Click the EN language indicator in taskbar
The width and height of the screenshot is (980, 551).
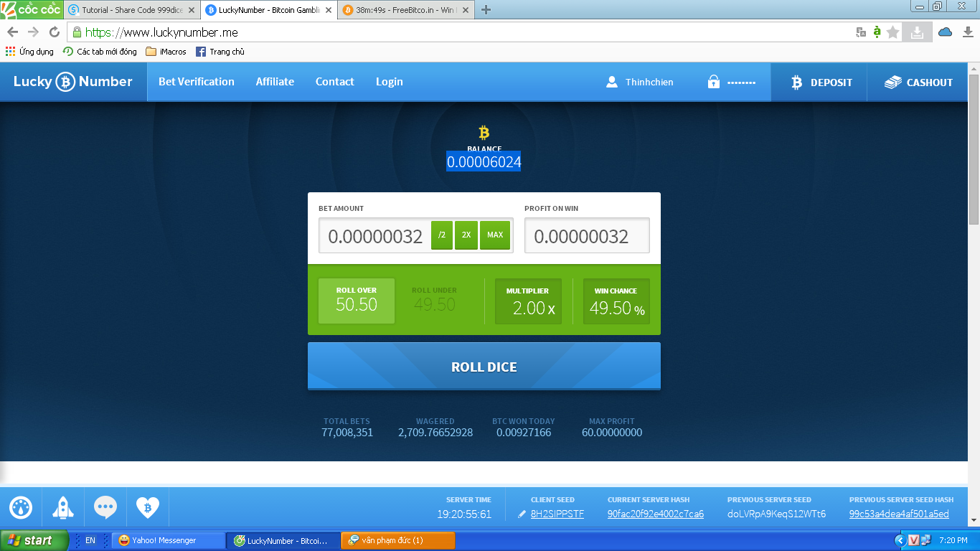(90, 540)
